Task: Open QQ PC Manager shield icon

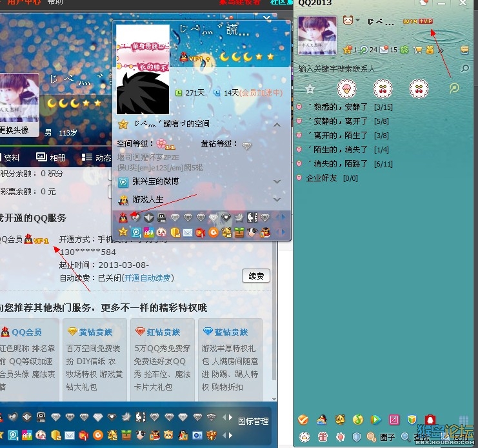Action: [412, 420]
